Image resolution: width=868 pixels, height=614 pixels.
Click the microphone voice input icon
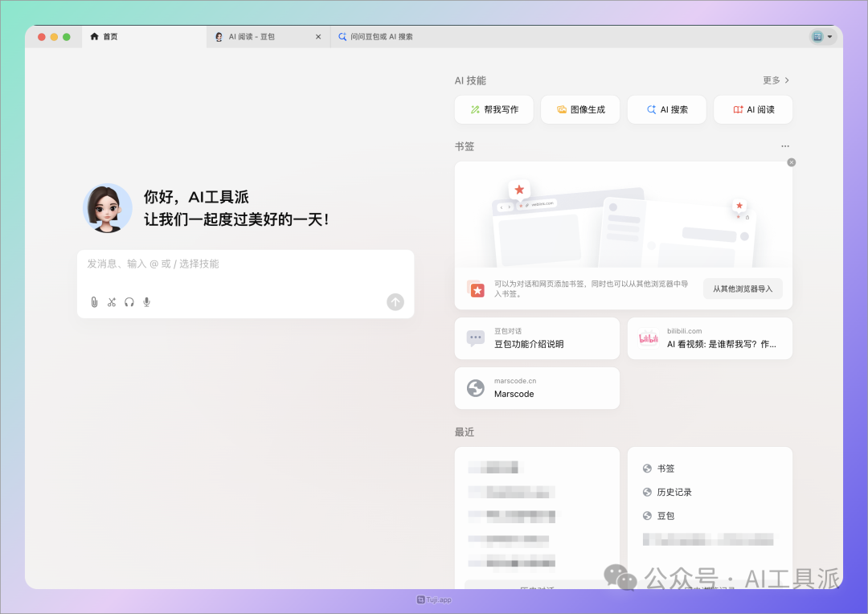(147, 301)
